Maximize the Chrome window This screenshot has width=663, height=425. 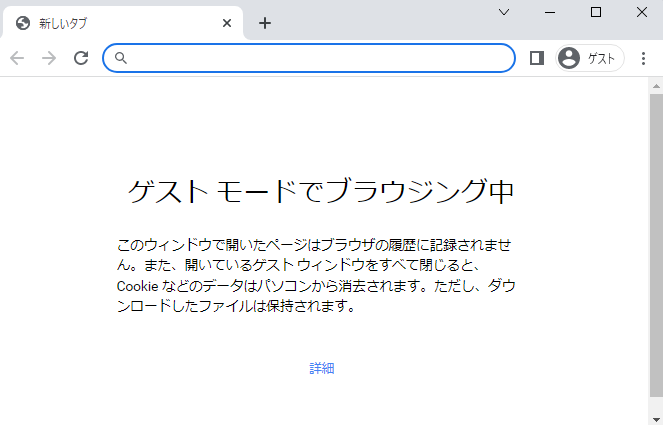point(596,12)
